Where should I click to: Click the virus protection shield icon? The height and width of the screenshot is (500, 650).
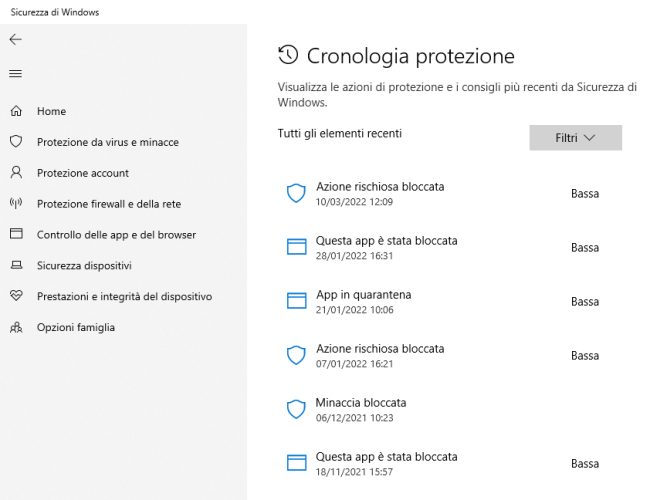pyautogui.click(x=15, y=142)
